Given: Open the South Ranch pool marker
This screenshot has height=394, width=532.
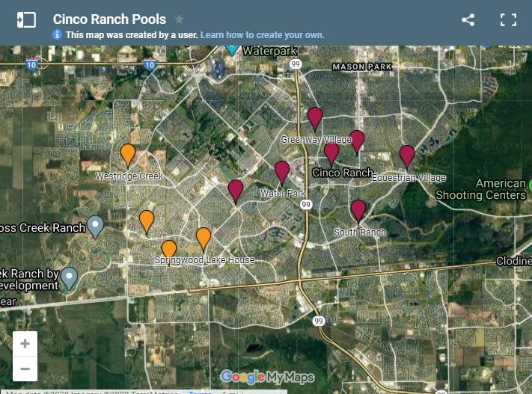Looking at the screenshot, I should pos(358,210).
